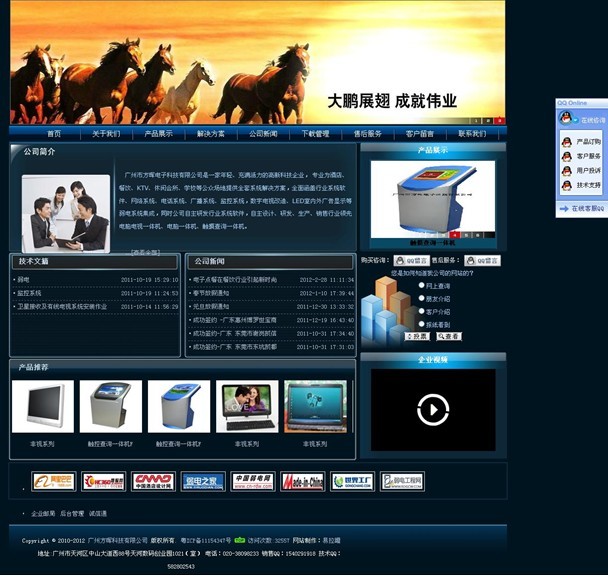Open the 卫星接收及有线电视系统安装作业 article
This screenshot has height=577, width=608.
(x=62, y=307)
